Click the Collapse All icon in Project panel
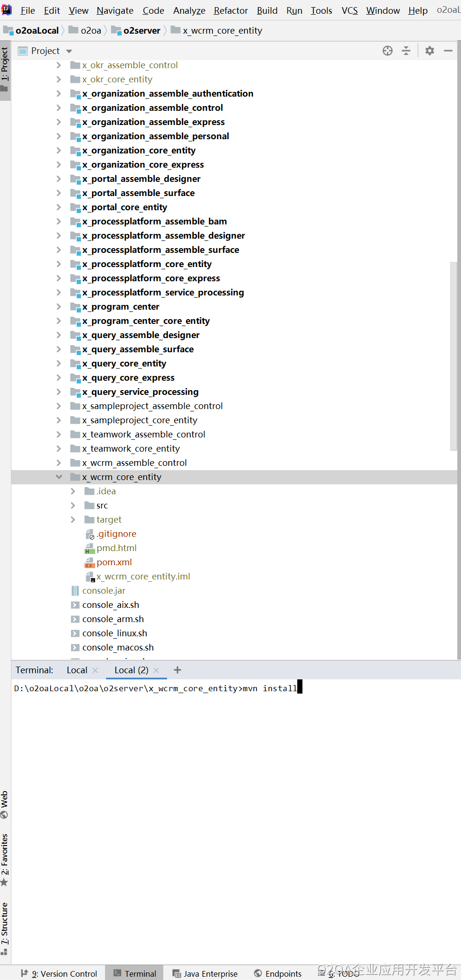 pyautogui.click(x=406, y=51)
